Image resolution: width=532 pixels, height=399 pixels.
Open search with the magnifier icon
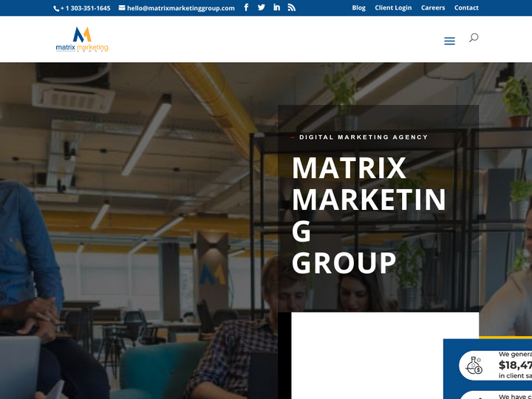click(x=474, y=38)
